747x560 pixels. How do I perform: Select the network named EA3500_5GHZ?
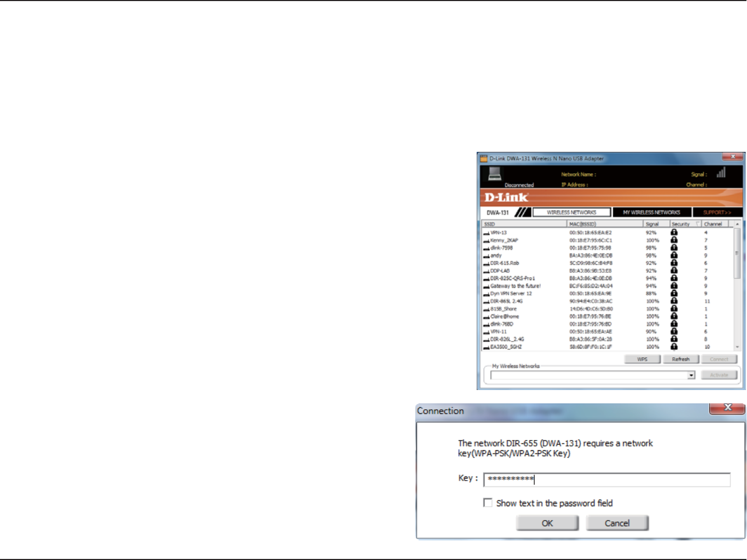tap(506, 347)
